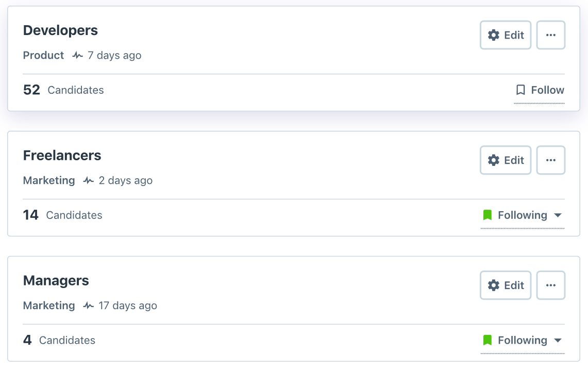Open the Developers talent pool title
This screenshot has width=588, height=372.
pos(60,30)
